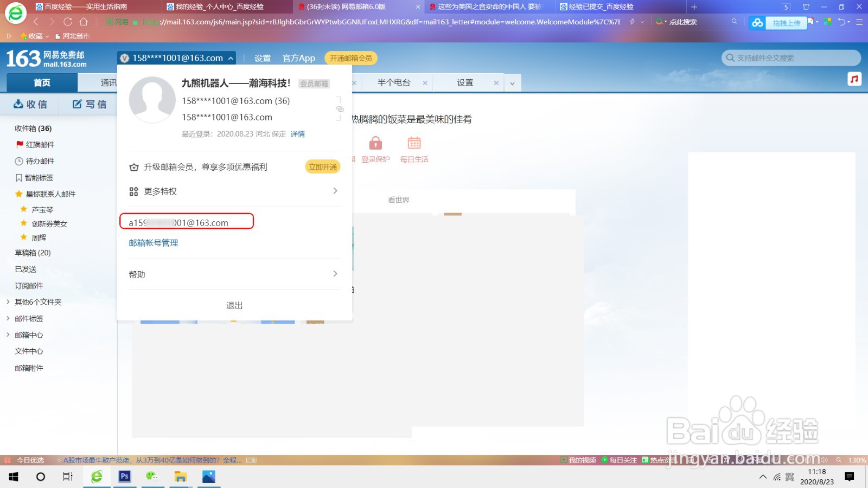Screen dimensions: 868x488
Task: Click the mail full-text search field
Action: click(791, 58)
